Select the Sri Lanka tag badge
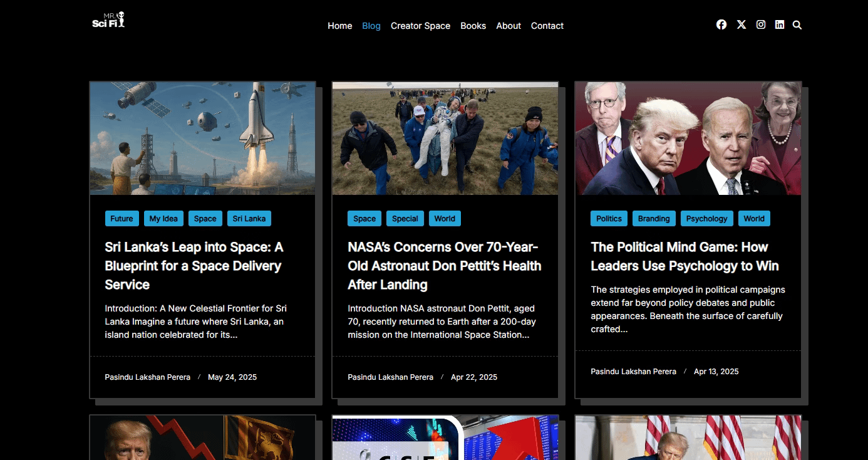This screenshot has height=460, width=868. [x=249, y=219]
